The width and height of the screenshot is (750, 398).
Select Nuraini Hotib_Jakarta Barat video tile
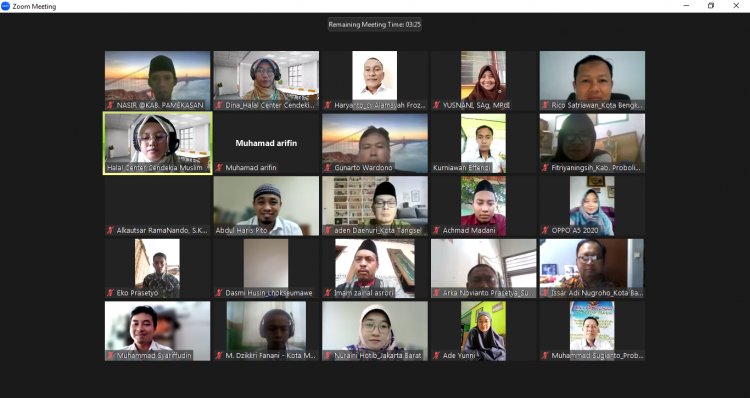375,331
